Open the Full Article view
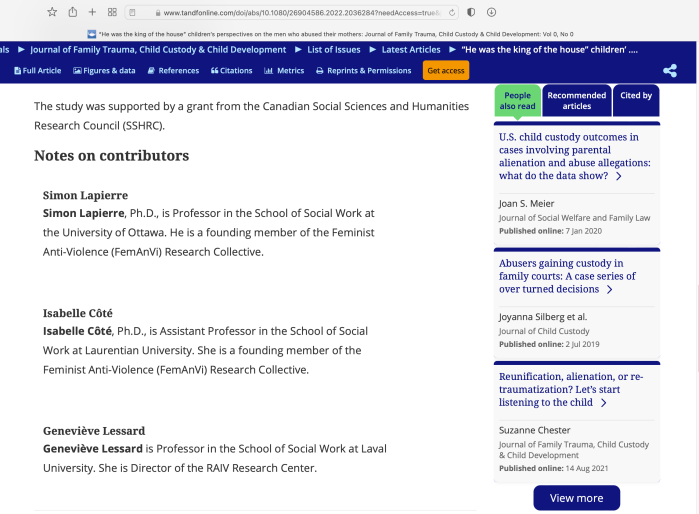The width and height of the screenshot is (699, 514). (37, 71)
